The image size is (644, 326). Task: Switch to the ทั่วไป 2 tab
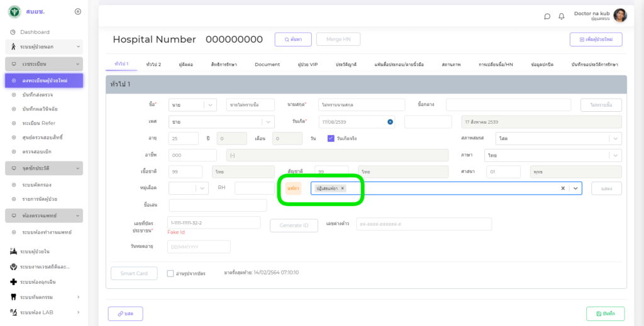tap(153, 64)
